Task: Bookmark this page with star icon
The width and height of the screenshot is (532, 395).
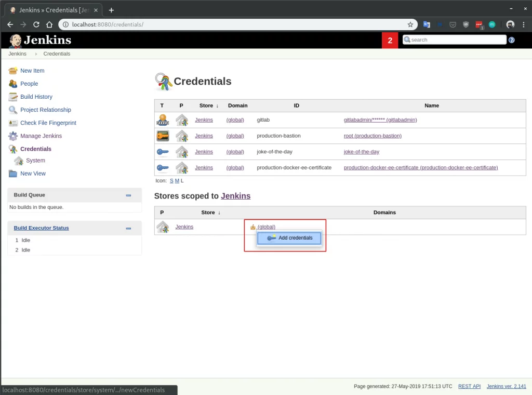Action: (x=410, y=24)
